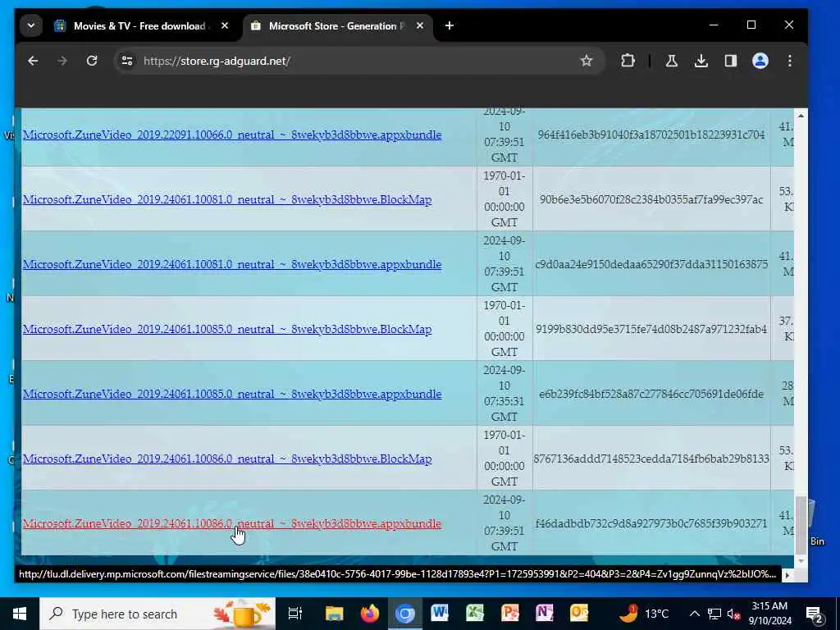840x630 pixels.
Task: Select hash 8767136addd7148523cedda7184fb6bab29b8133
Action: coord(651,459)
